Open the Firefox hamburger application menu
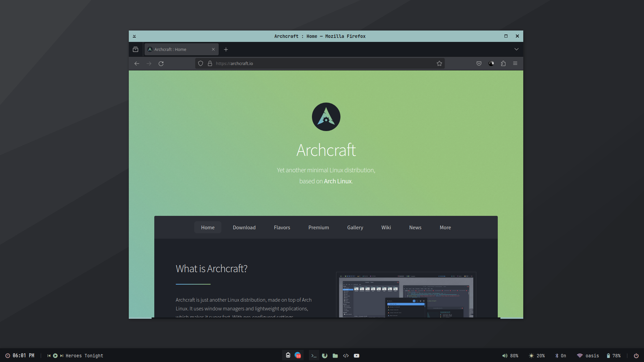The width and height of the screenshot is (644, 362). 515,64
